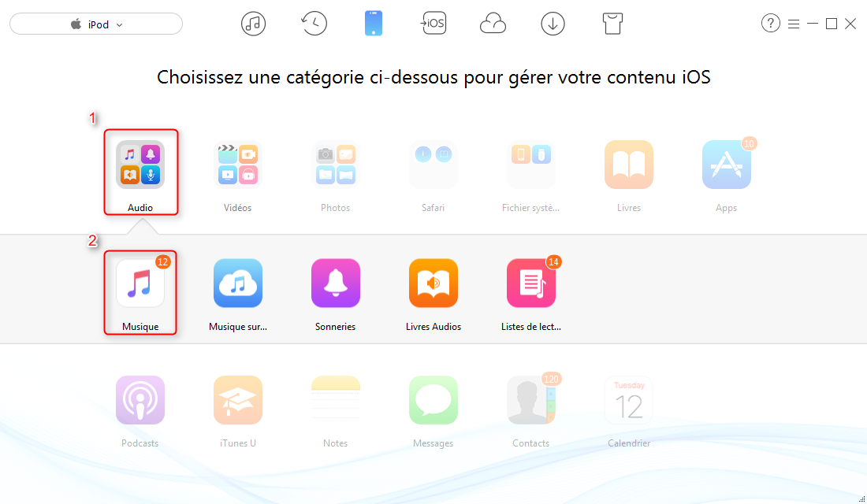Open the T-shirt skin icon
The width and height of the screenshot is (867, 504).
612,24
